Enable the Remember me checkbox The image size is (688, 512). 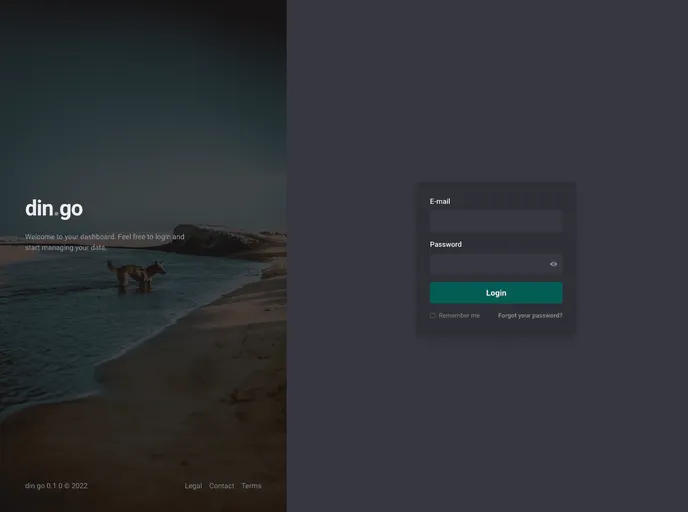[433, 316]
